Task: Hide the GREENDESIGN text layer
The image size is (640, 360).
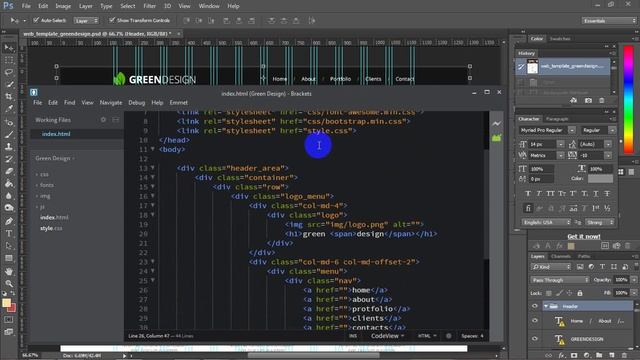Action: (x=535, y=339)
